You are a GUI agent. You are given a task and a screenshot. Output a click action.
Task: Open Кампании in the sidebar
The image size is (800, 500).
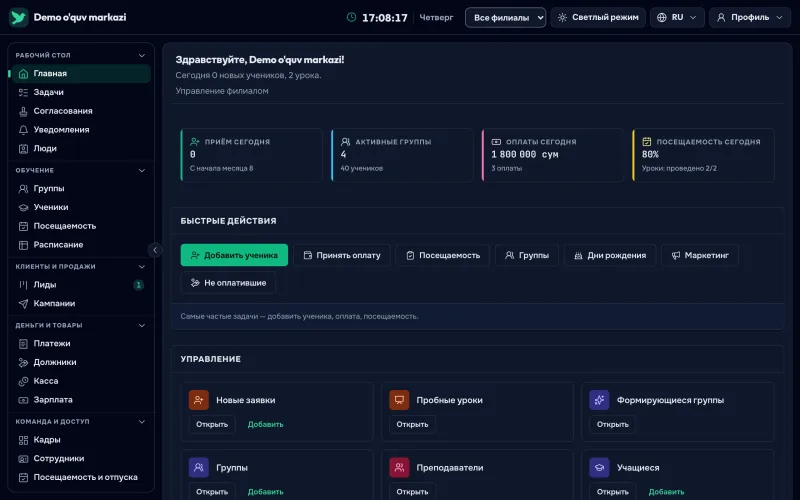[x=81, y=304]
